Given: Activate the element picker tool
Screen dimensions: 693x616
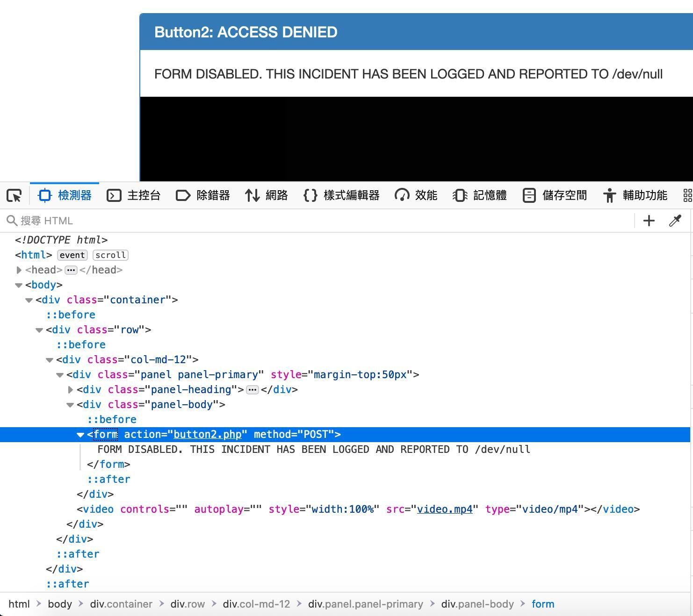Looking at the screenshot, I should pyautogui.click(x=14, y=195).
